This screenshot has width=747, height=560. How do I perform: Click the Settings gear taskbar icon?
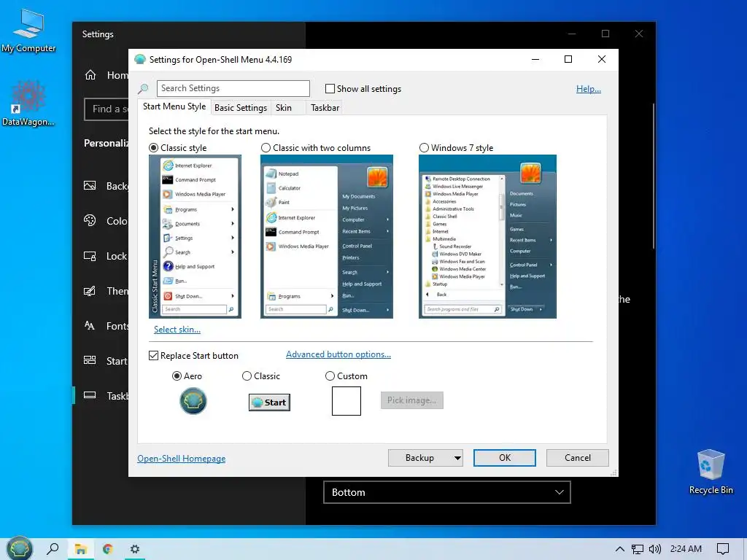pyautogui.click(x=135, y=550)
